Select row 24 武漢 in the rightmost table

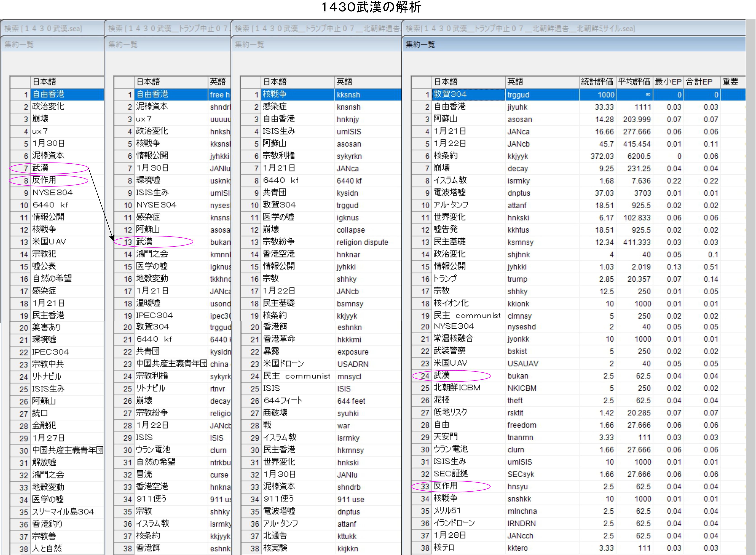coord(442,375)
